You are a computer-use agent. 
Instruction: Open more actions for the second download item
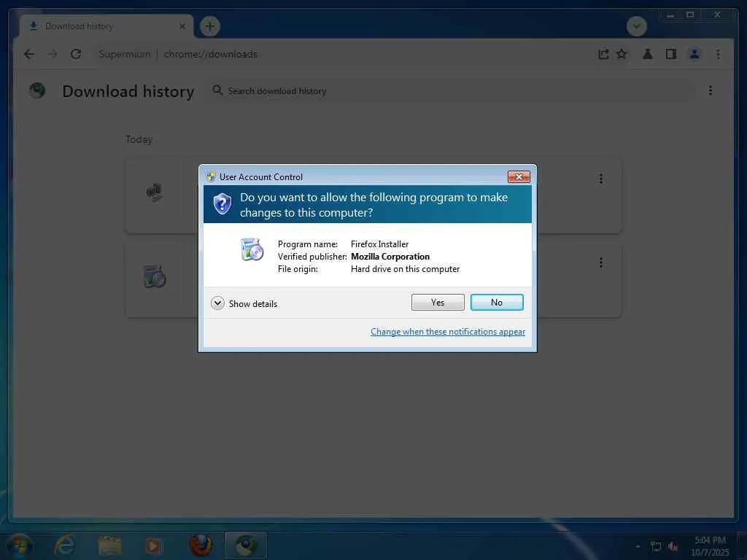tap(601, 262)
